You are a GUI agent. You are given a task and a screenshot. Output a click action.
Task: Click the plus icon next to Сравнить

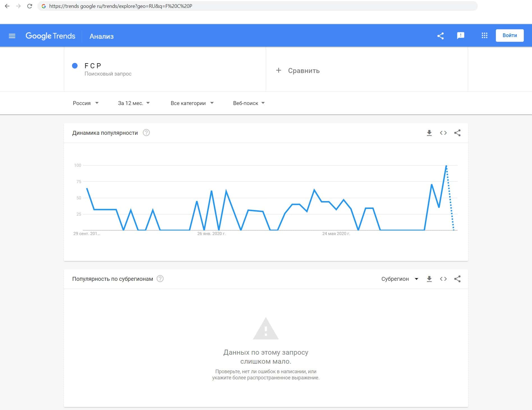[279, 70]
